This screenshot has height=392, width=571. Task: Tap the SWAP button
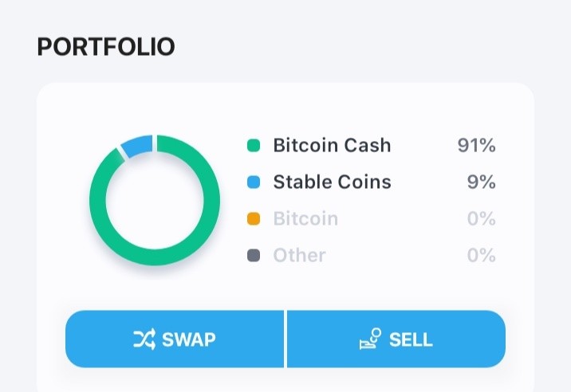pos(175,339)
